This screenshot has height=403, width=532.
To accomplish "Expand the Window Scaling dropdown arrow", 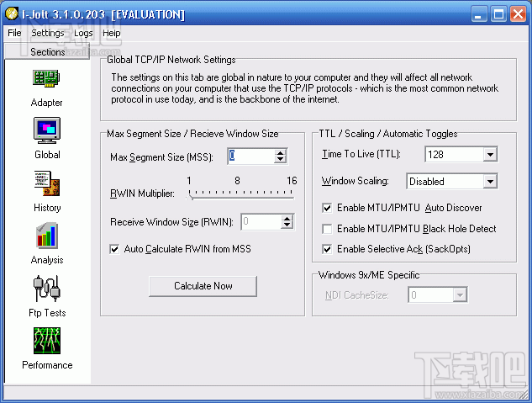I will coord(490,181).
